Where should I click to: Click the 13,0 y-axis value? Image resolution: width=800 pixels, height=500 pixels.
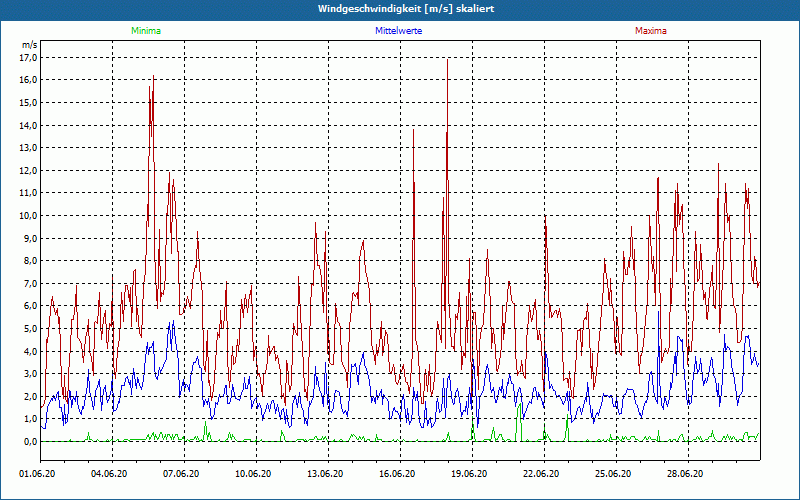29,148
